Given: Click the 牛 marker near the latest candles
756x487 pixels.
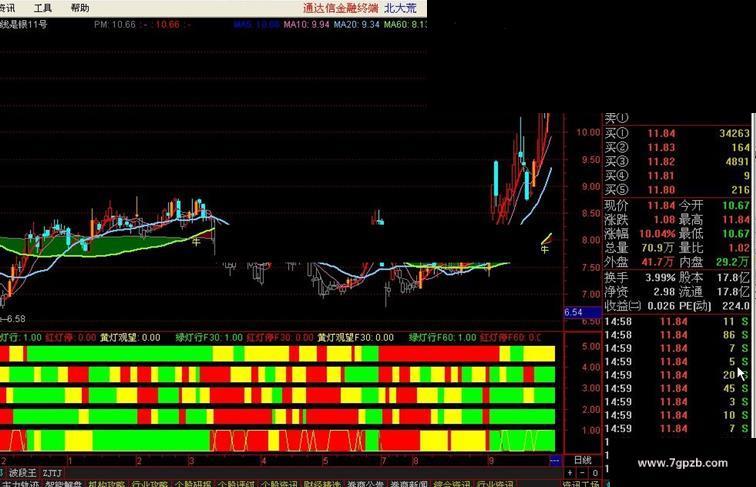Looking at the screenshot, I should [x=545, y=249].
